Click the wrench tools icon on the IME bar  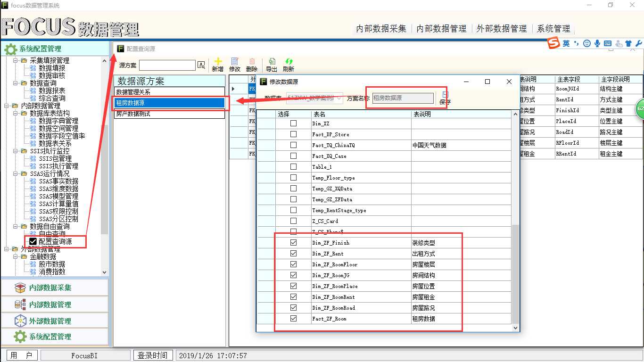coord(639,43)
